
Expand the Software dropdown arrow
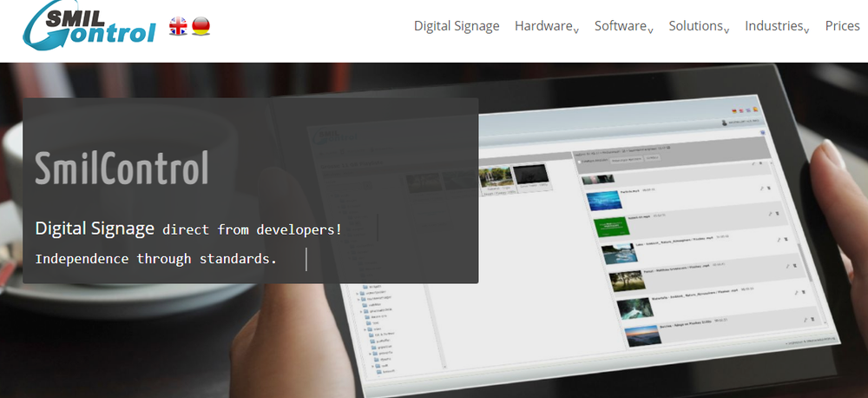[650, 30]
